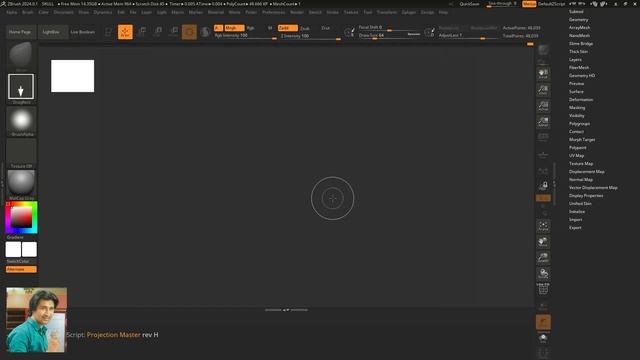Click the Draw mode icon
This screenshot has height=360, width=640.
tap(125, 32)
